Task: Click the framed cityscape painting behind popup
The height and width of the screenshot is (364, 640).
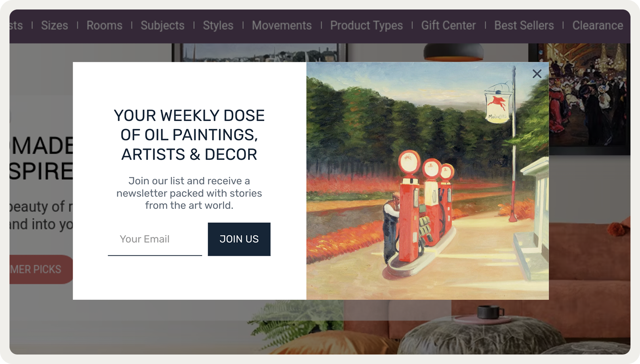Action: click(x=259, y=53)
